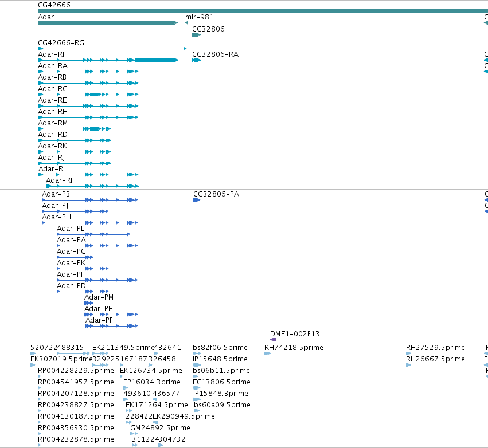The height and width of the screenshot is (448, 488).
Task: Click EST IP15648.5prime
Action: coord(220,359)
